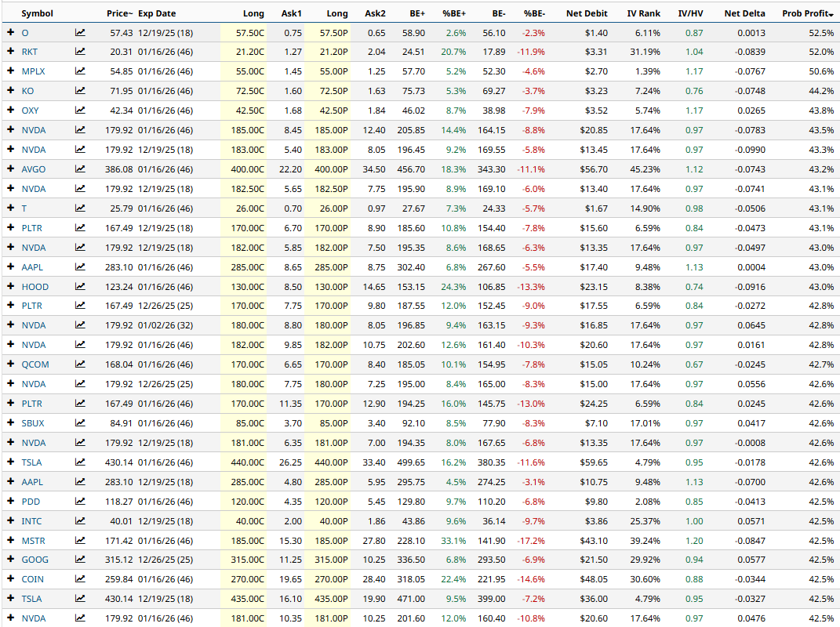Select Net Delta value -0.0916
840x627 pixels.
point(751,286)
